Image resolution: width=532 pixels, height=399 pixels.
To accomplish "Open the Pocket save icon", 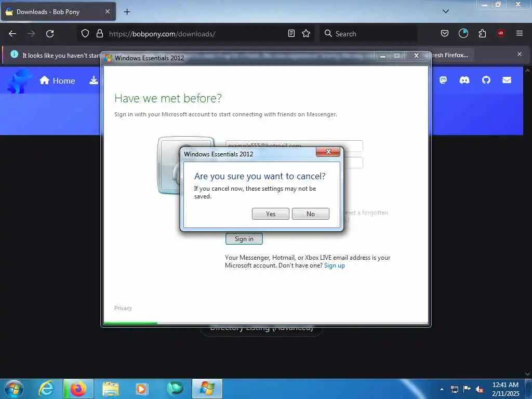I will coord(445,33).
